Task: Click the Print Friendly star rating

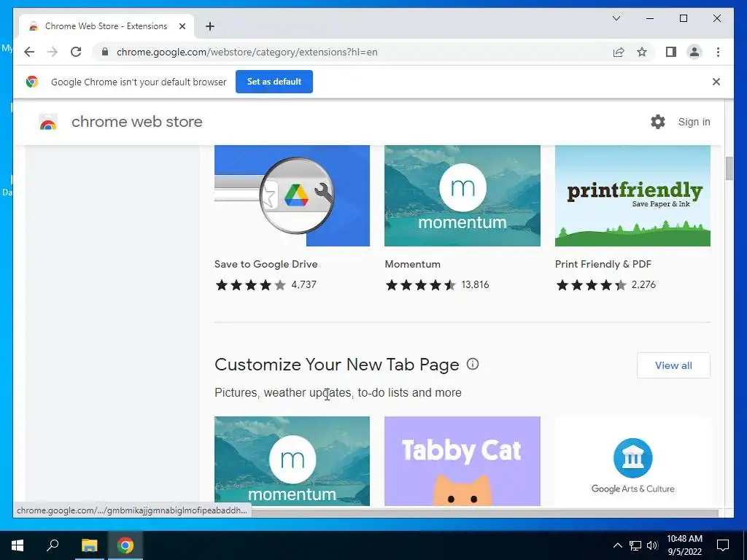Action: tap(591, 285)
